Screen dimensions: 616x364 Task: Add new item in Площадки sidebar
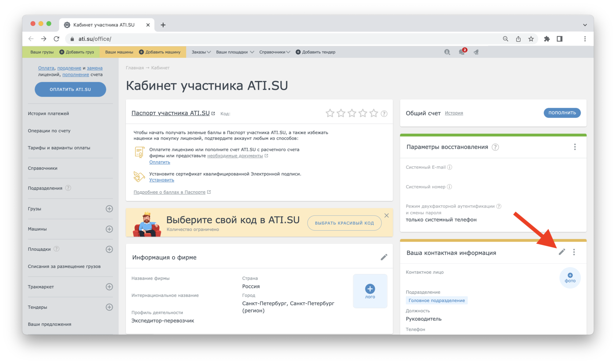pyautogui.click(x=109, y=249)
